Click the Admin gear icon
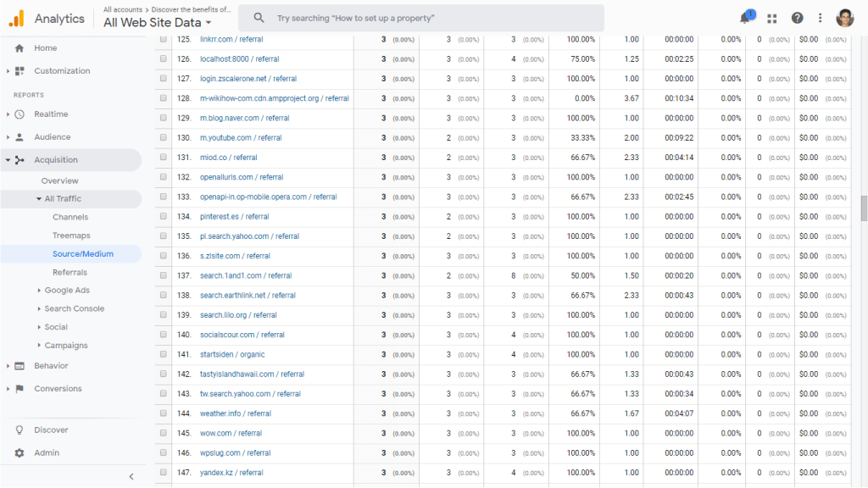Image resolution: width=868 pixels, height=488 pixels. [19, 452]
